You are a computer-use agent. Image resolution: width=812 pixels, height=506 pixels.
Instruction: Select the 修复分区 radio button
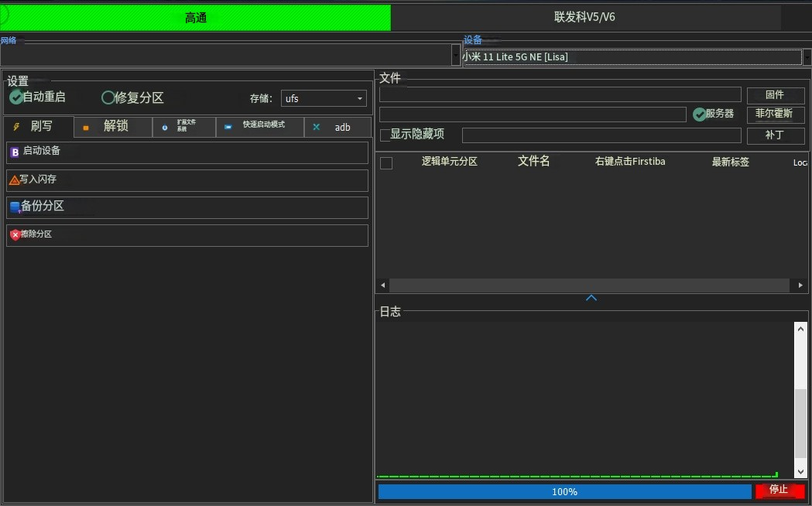(108, 97)
